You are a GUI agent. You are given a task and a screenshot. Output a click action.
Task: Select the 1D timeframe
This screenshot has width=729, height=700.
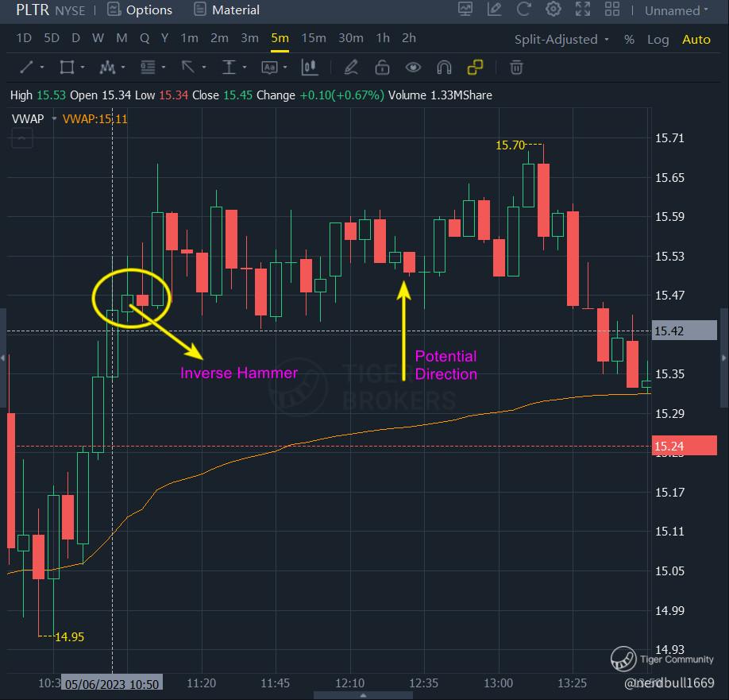(x=24, y=38)
